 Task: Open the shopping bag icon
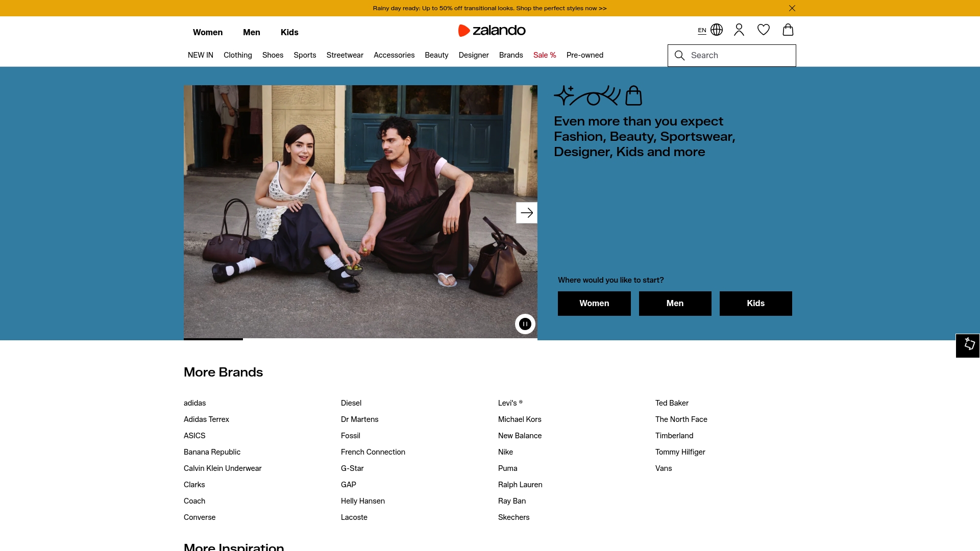[x=788, y=30]
